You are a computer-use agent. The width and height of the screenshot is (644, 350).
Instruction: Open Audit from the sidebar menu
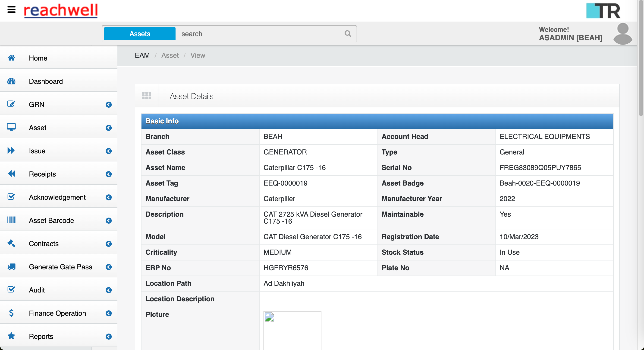pyautogui.click(x=37, y=290)
